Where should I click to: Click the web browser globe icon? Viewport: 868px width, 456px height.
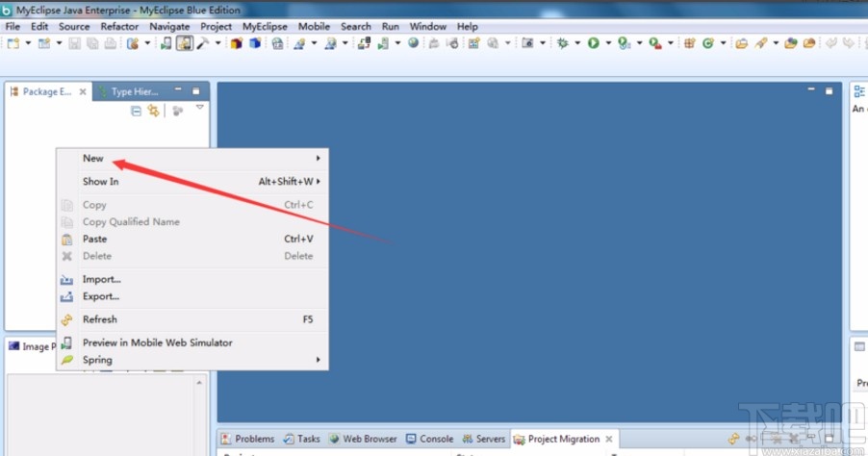[413, 43]
